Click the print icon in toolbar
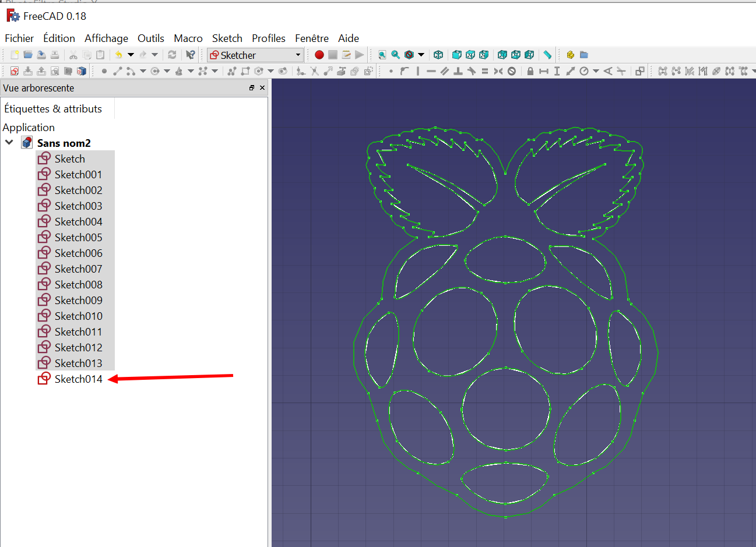 click(55, 55)
